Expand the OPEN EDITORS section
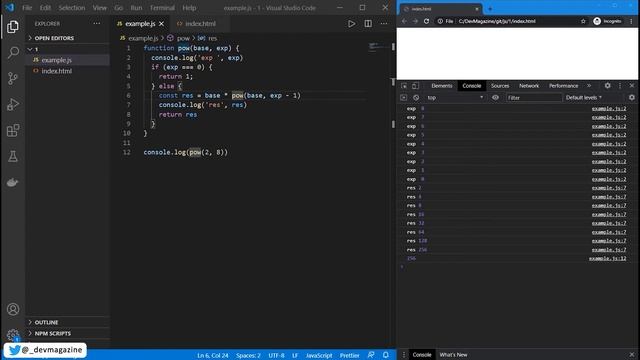Viewport: 640px width, 360px height. pos(54,38)
